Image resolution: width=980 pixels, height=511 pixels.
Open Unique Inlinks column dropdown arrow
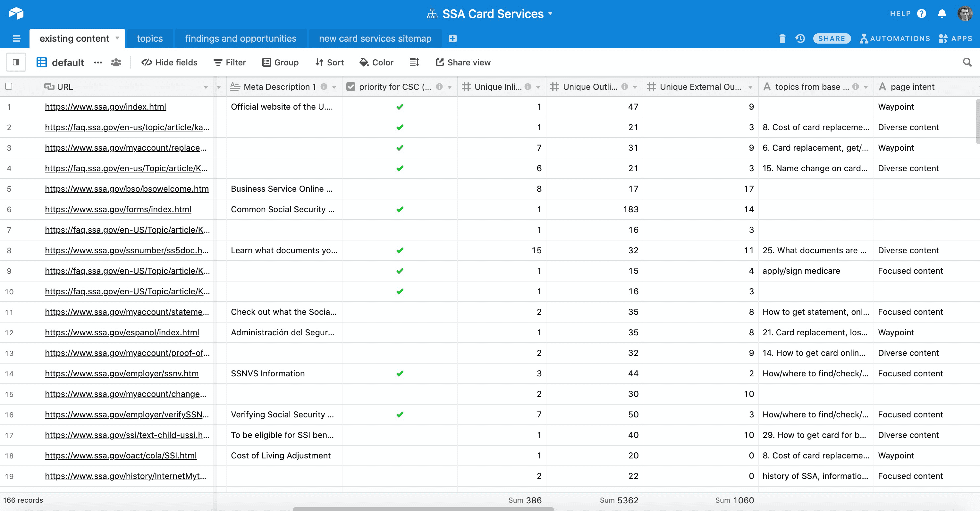pyautogui.click(x=538, y=87)
